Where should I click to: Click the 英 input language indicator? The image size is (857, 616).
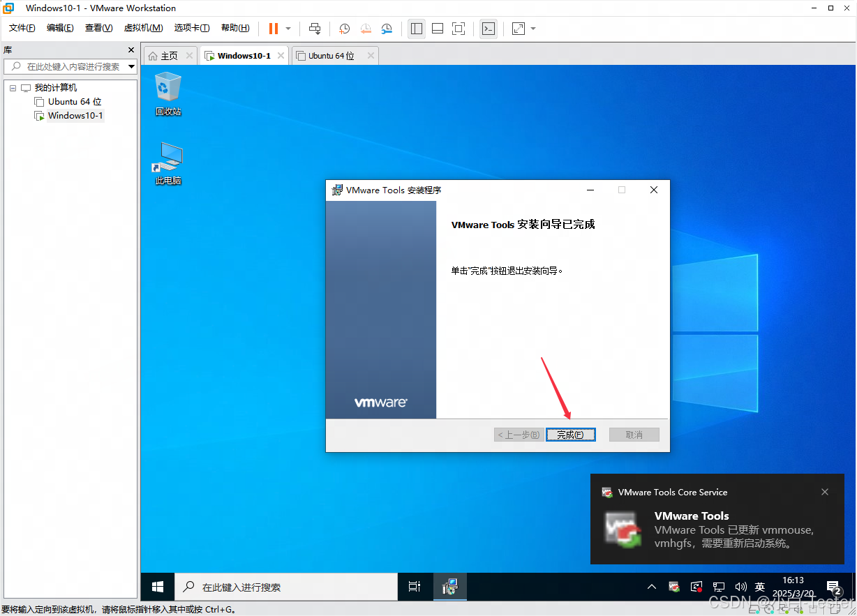(760, 587)
